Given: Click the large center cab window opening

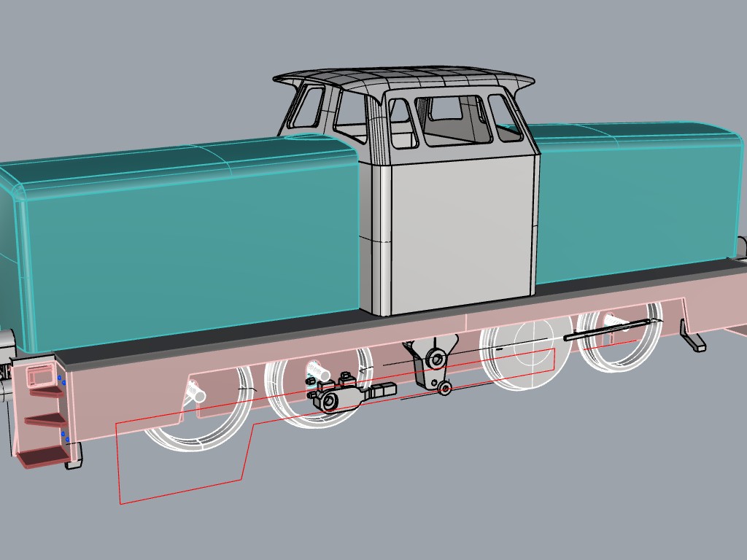Looking at the screenshot, I should [452, 120].
